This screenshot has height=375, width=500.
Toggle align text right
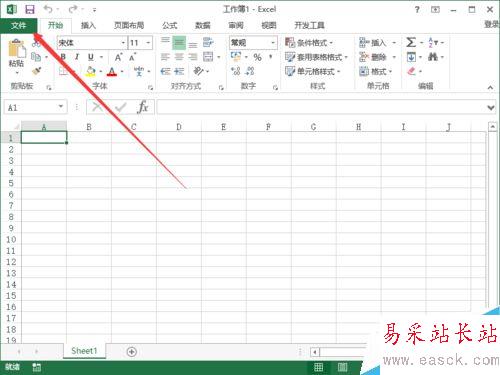[x=193, y=57]
